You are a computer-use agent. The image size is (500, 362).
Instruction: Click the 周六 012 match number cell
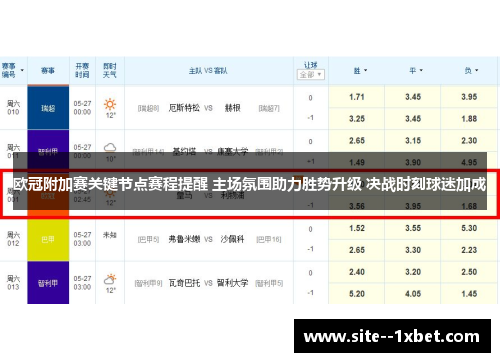pos(13,239)
